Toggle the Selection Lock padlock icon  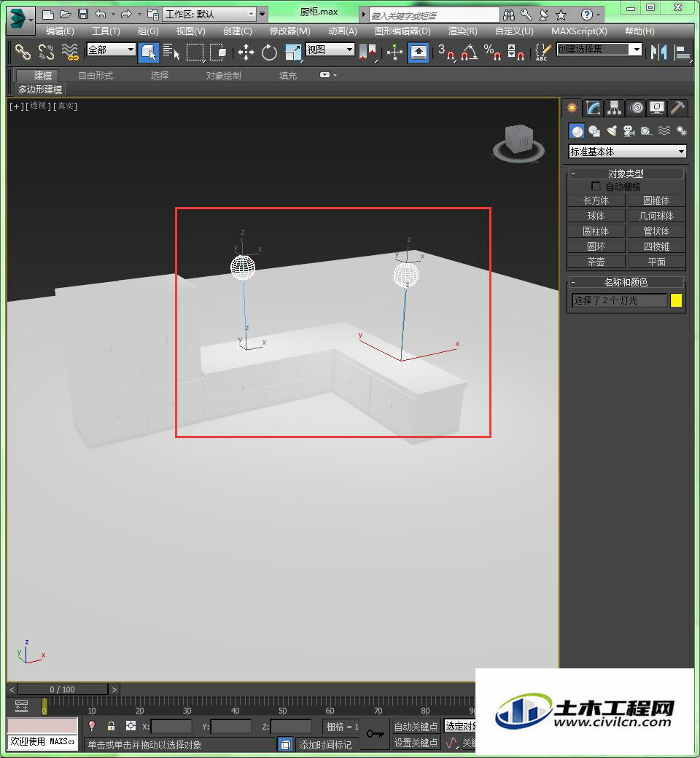click(x=112, y=726)
